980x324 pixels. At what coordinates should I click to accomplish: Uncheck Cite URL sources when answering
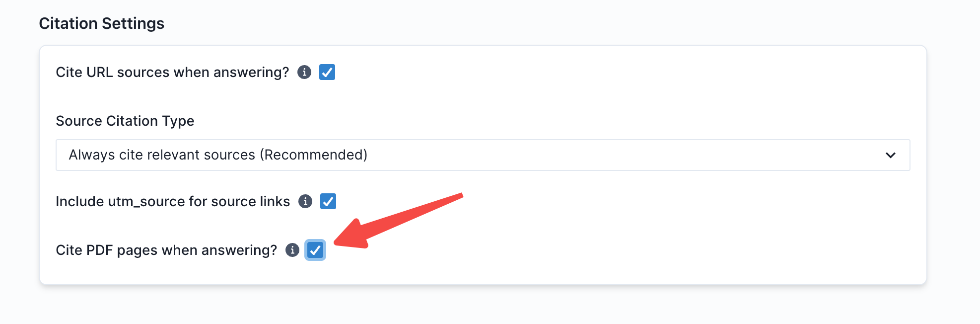[x=327, y=73]
